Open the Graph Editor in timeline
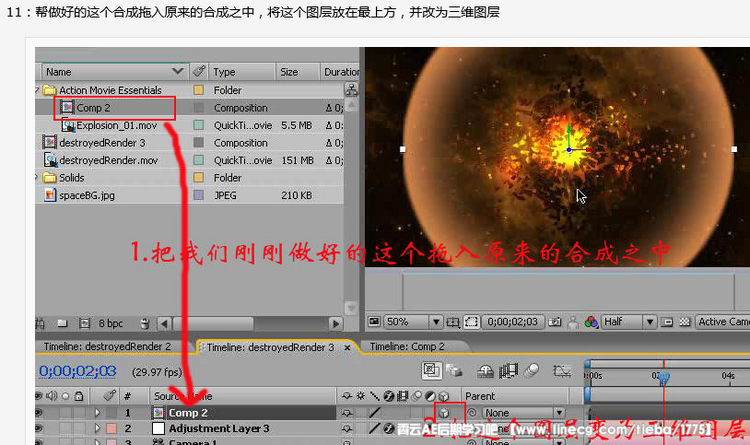Image resolution: width=750 pixels, height=445 pixels. [x=562, y=370]
